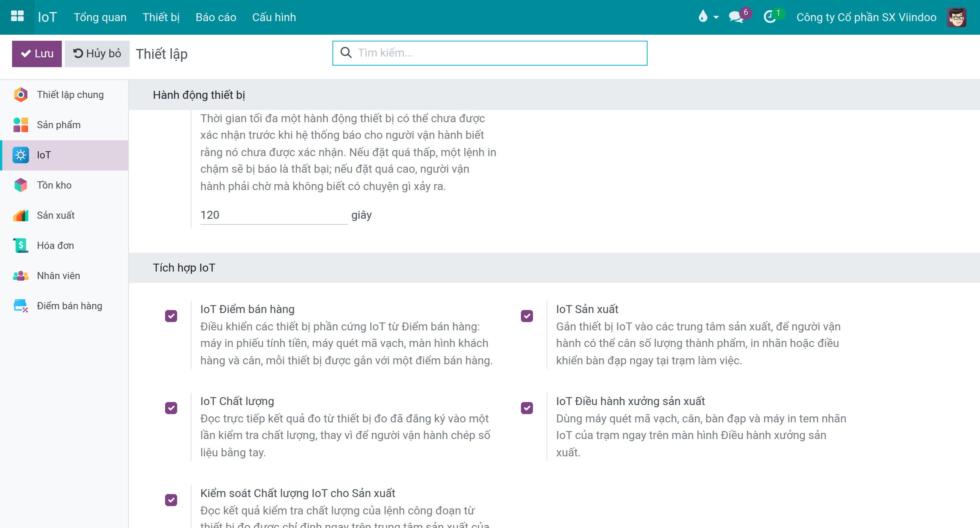Expand the dropdown arrow beside the drop icon
Viewport: 980px width, 528px height.
pos(717,17)
